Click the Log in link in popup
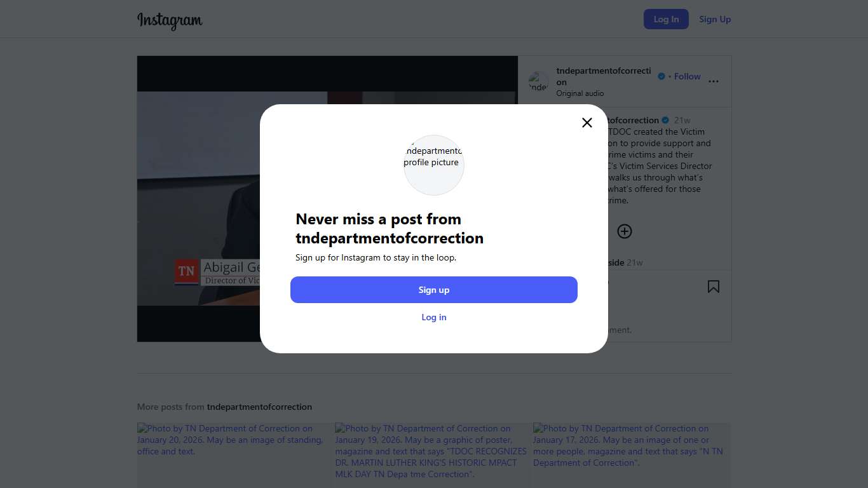868x488 pixels. click(434, 317)
